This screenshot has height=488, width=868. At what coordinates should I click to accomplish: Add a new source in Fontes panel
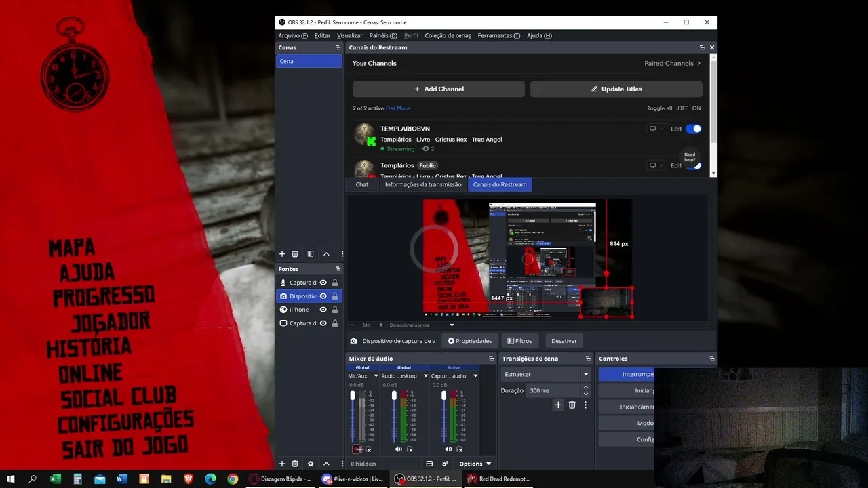pyautogui.click(x=282, y=464)
